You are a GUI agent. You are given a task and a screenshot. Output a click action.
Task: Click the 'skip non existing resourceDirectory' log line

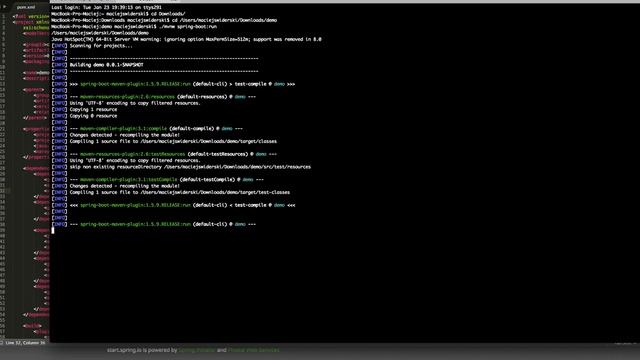pos(181,167)
